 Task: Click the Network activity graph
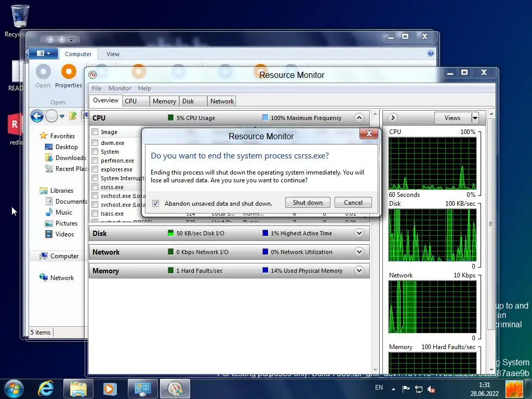[432, 307]
